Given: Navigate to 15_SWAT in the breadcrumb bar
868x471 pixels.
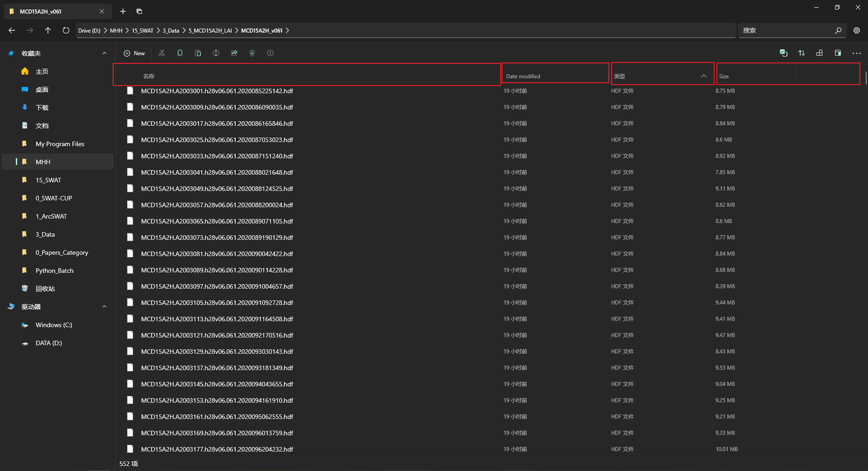Looking at the screenshot, I should (142, 30).
